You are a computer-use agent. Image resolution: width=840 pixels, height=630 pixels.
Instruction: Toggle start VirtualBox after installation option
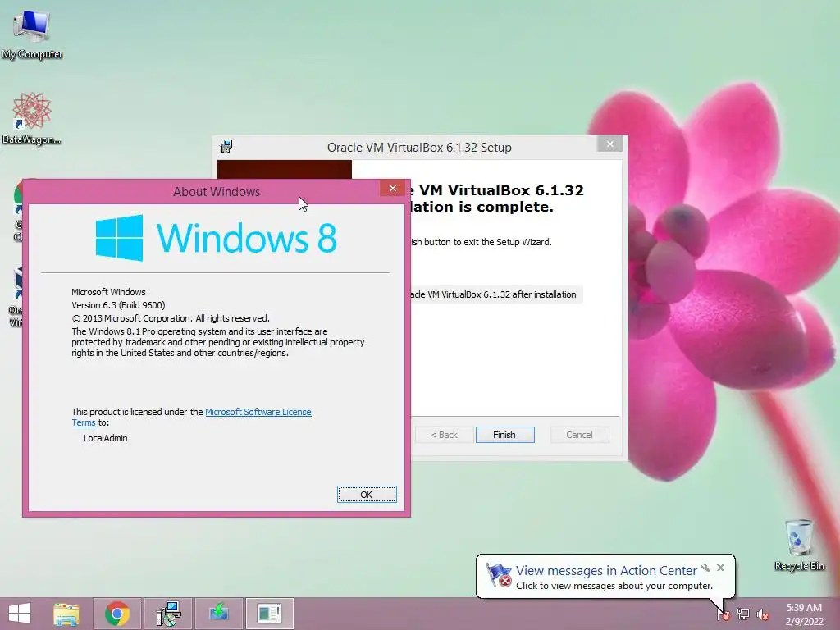[x=496, y=294]
